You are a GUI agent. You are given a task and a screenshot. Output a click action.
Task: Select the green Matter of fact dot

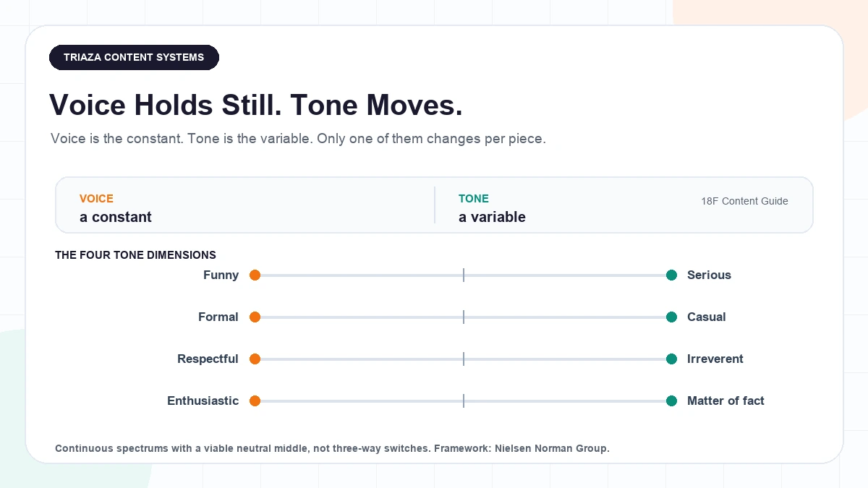[671, 401]
